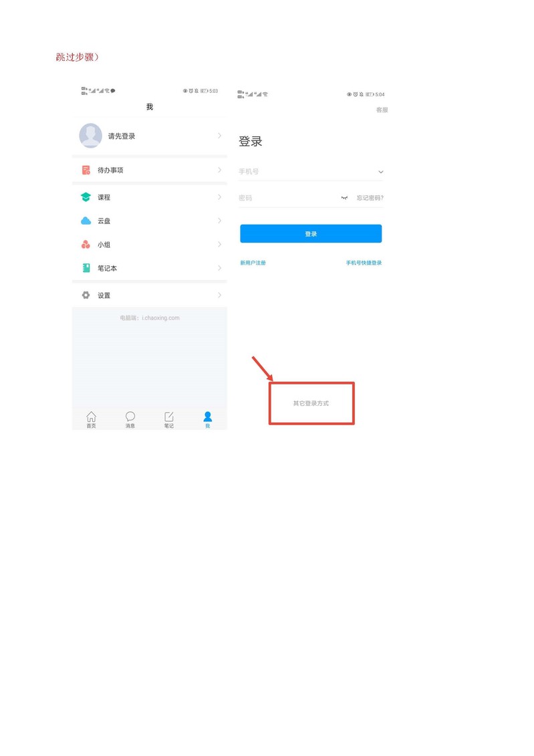The image size is (534, 756).
Task: Go to 首页 home tab
Action: pos(91,420)
